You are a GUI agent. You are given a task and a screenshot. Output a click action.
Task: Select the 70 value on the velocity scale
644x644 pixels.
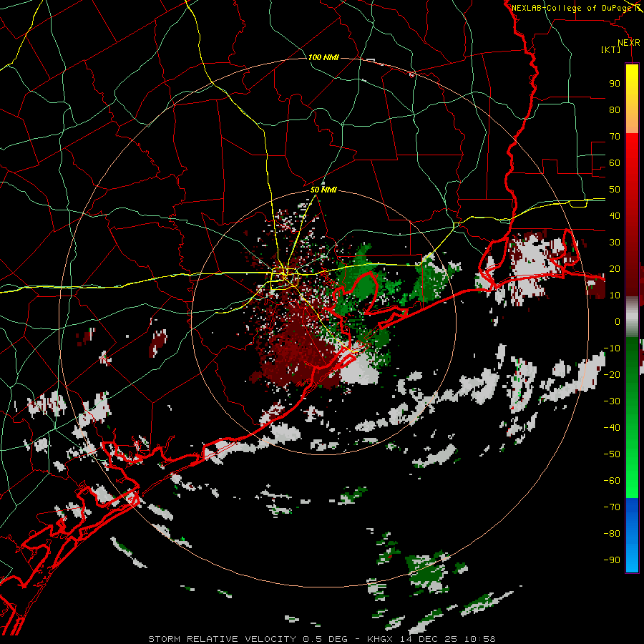(x=615, y=137)
